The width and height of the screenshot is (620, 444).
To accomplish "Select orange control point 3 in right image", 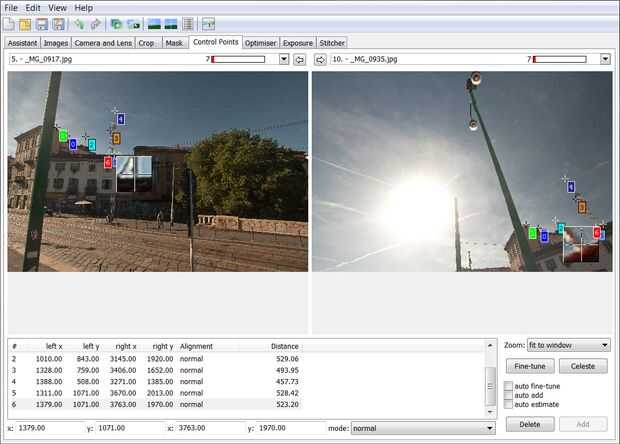I will point(582,207).
